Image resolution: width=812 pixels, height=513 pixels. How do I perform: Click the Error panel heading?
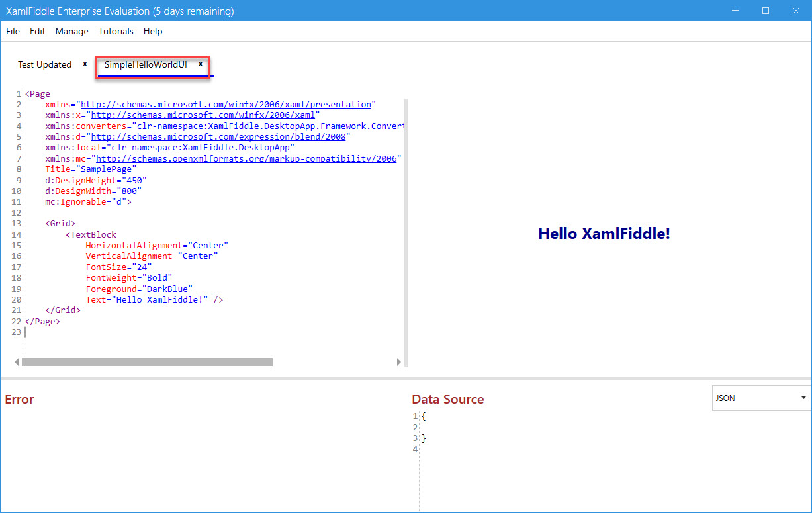point(19,399)
